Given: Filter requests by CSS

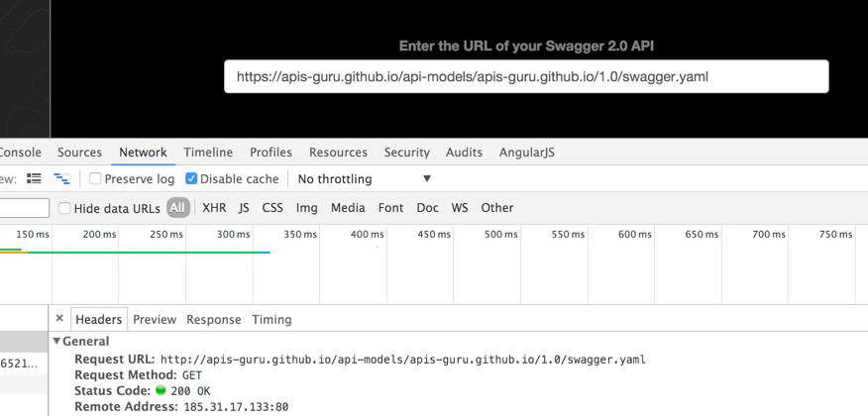Looking at the screenshot, I should point(272,208).
